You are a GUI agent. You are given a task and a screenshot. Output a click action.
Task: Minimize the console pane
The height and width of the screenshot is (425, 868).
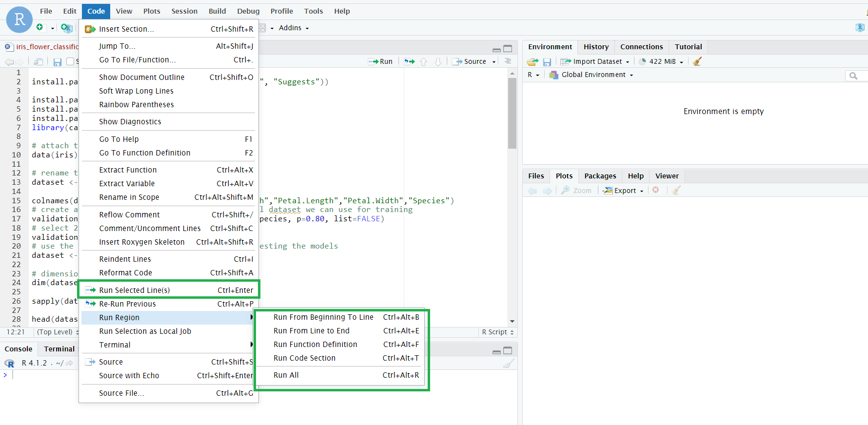pyautogui.click(x=496, y=351)
